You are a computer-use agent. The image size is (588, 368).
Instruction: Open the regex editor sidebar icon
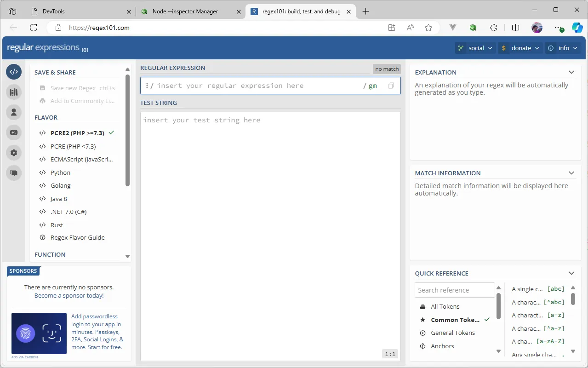[14, 72]
